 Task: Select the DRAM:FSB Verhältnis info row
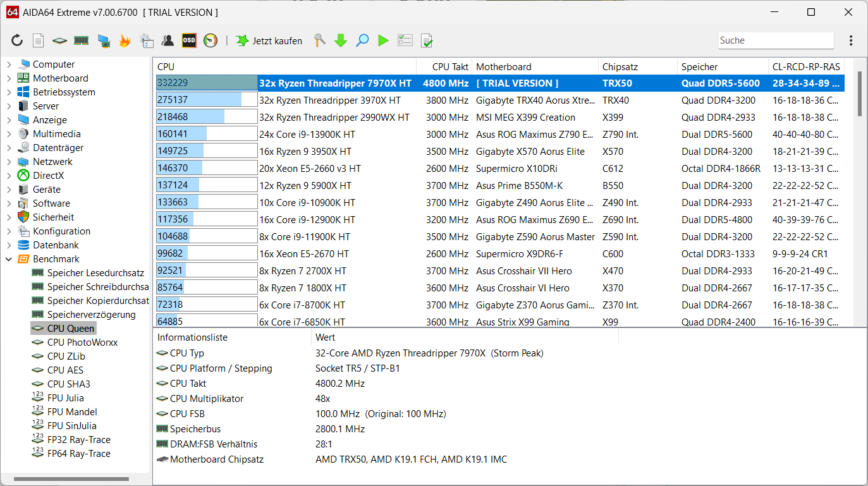(x=386, y=444)
